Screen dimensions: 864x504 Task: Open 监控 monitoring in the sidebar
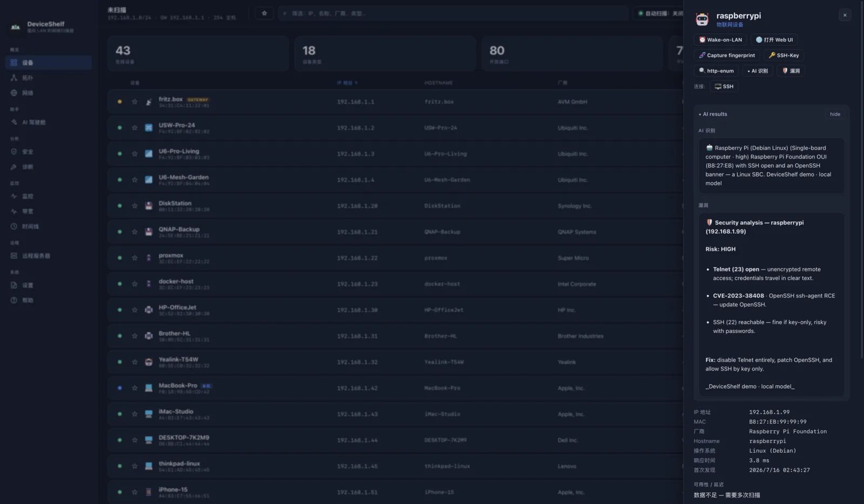point(49,196)
